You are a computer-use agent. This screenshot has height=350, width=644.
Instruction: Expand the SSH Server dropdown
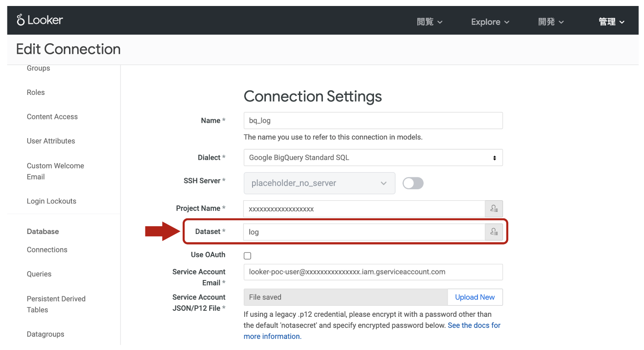pyautogui.click(x=319, y=183)
